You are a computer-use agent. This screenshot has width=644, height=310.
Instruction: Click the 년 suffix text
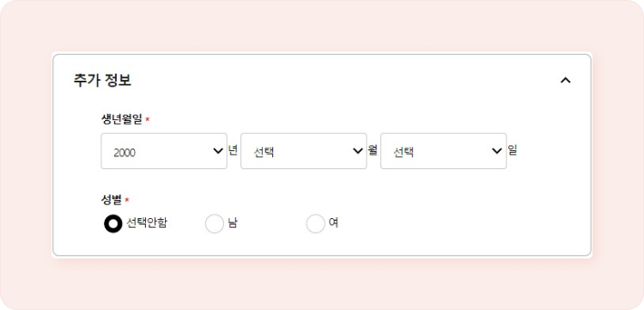(233, 150)
